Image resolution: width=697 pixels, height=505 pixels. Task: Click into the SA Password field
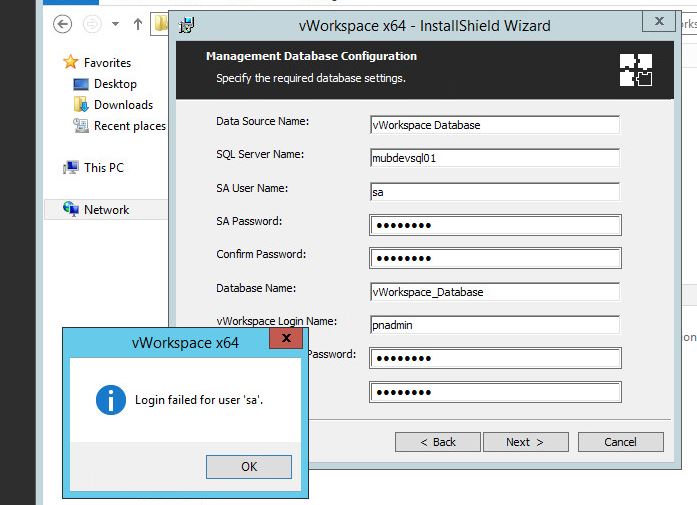click(495, 225)
